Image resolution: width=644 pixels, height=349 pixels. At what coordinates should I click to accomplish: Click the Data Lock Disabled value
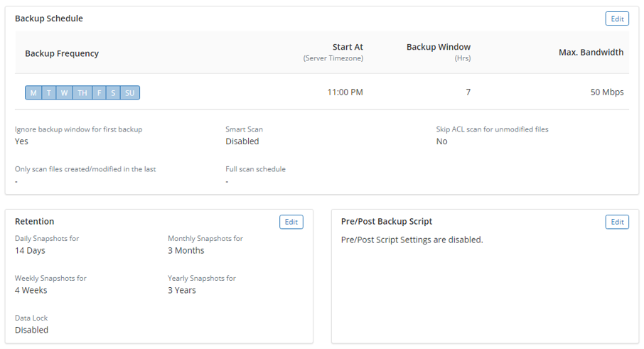click(x=31, y=330)
